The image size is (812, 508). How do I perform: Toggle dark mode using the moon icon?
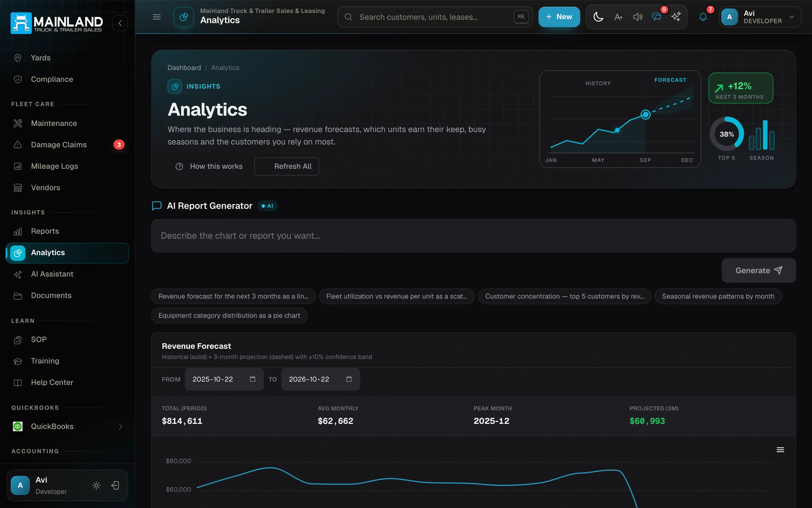pos(598,17)
